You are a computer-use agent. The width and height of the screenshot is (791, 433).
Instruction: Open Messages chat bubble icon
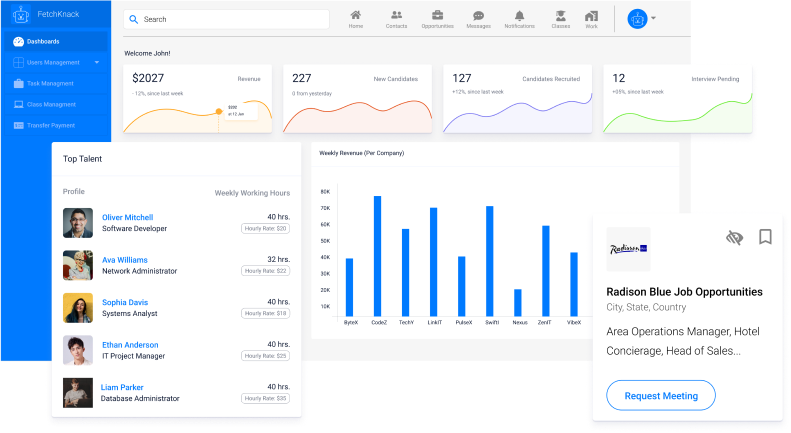tap(478, 16)
